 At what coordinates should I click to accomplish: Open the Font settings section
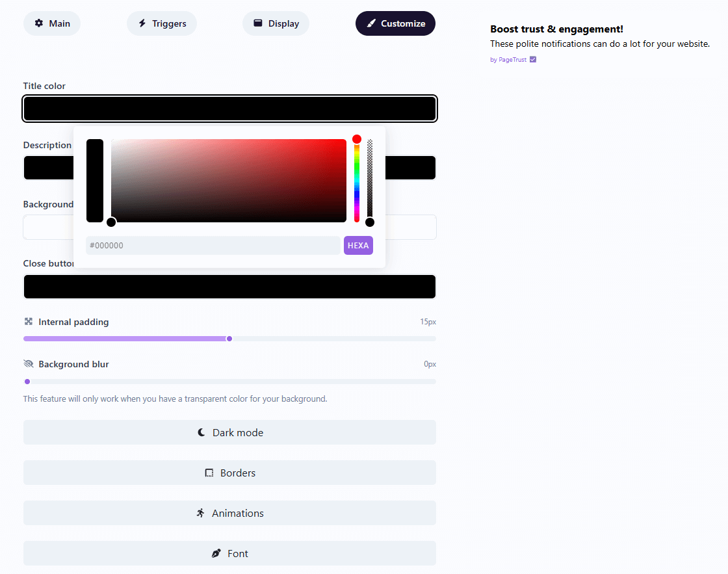pos(229,553)
